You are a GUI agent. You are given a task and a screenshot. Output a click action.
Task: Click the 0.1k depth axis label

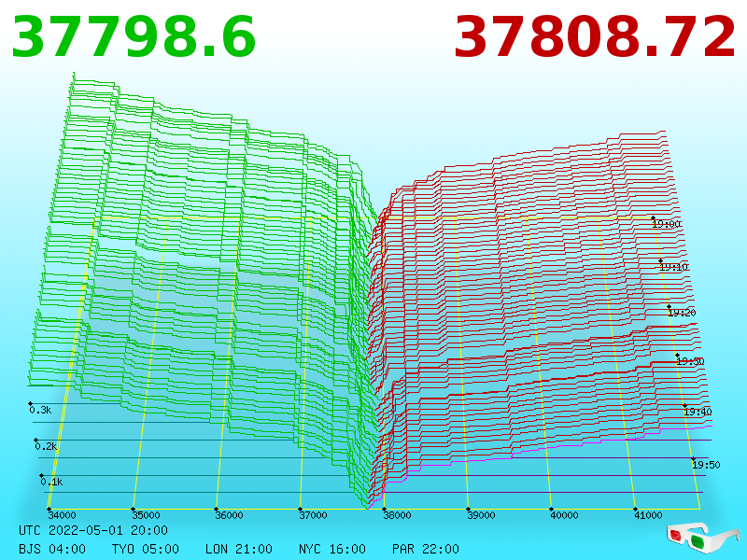[x=52, y=482]
